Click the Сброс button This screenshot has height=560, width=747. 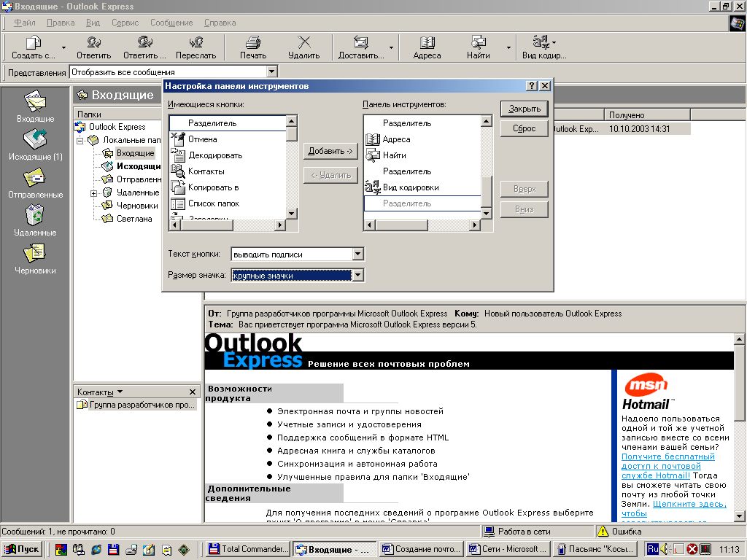point(524,128)
